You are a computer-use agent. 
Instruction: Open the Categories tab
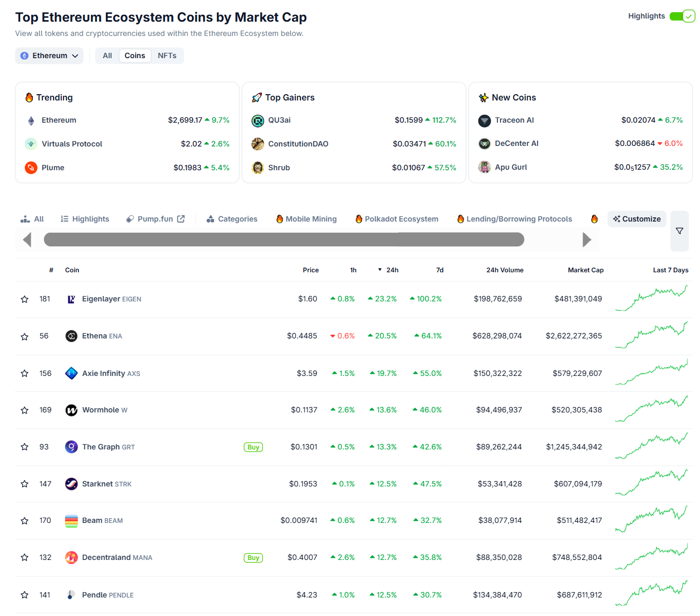click(232, 219)
